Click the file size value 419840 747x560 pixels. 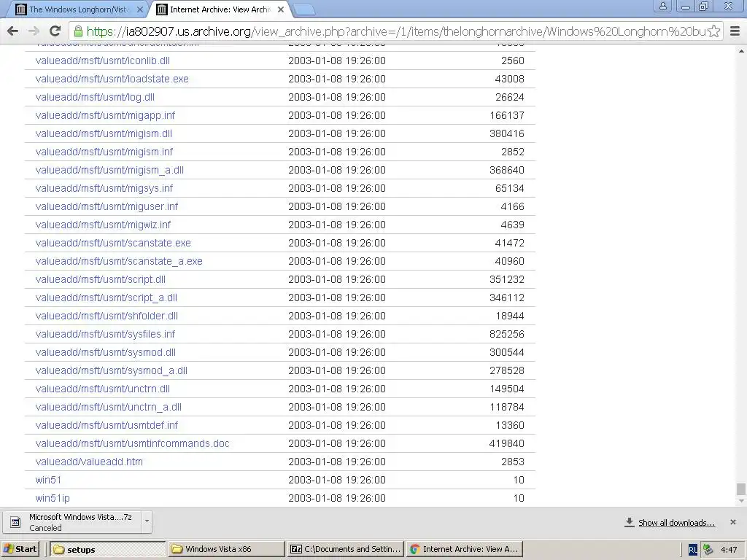click(507, 443)
